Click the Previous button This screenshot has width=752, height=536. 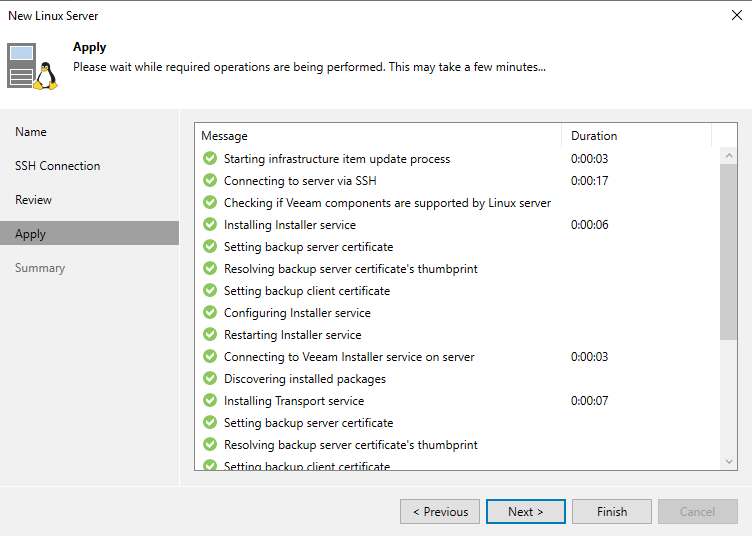pyautogui.click(x=440, y=512)
